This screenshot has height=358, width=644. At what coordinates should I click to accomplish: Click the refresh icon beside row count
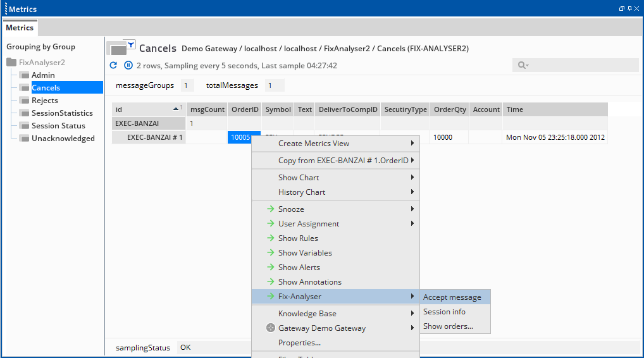(x=113, y=65)
